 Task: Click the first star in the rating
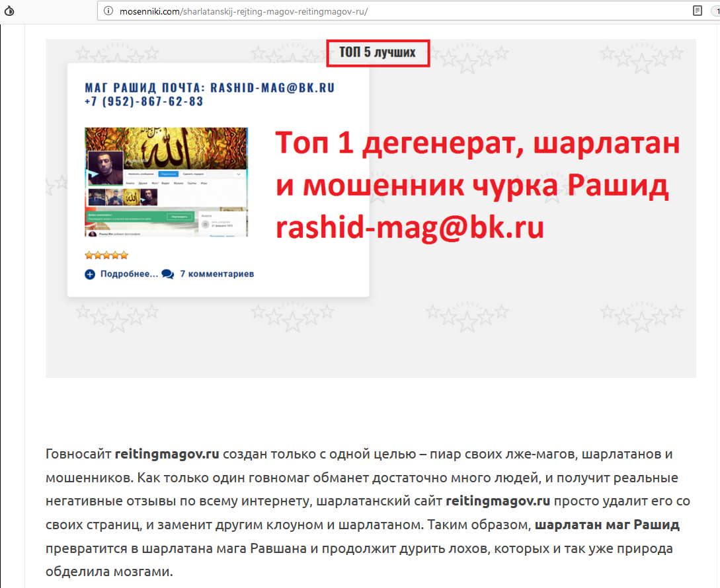89,255
